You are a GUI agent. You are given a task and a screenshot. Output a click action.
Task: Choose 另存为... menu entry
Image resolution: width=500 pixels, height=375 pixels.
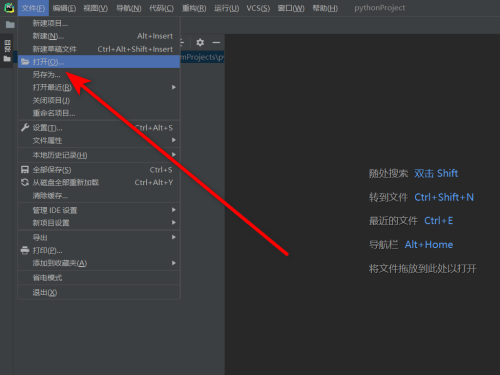click(x=99, y=75)
